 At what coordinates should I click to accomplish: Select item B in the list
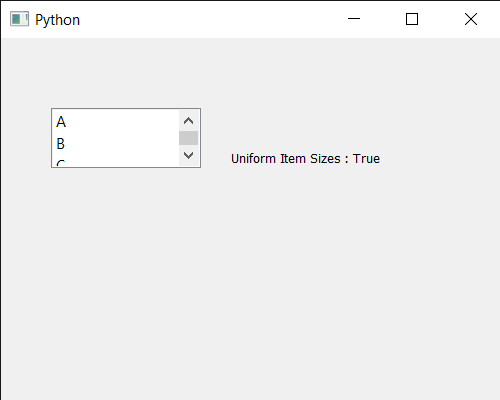116,144
